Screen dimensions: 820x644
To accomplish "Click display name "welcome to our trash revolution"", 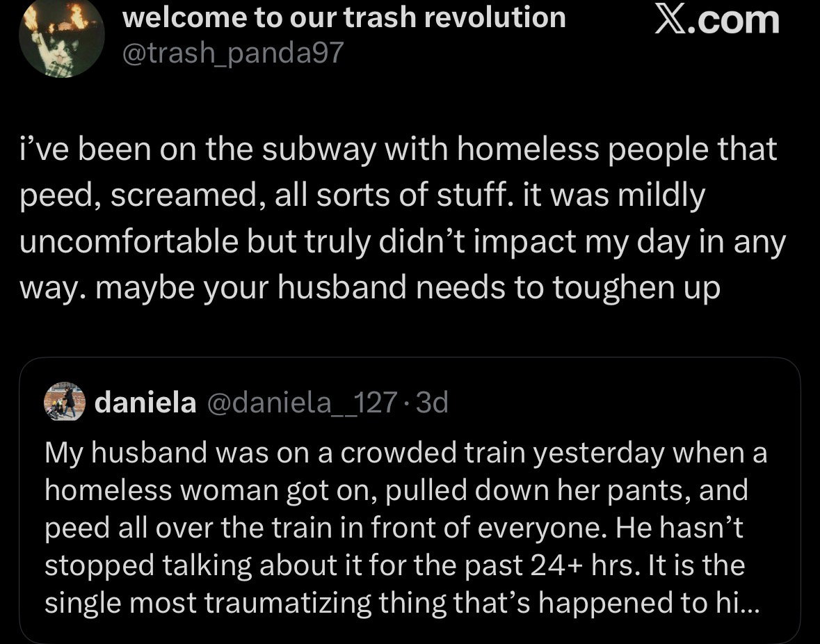I will tap(344, 17).
